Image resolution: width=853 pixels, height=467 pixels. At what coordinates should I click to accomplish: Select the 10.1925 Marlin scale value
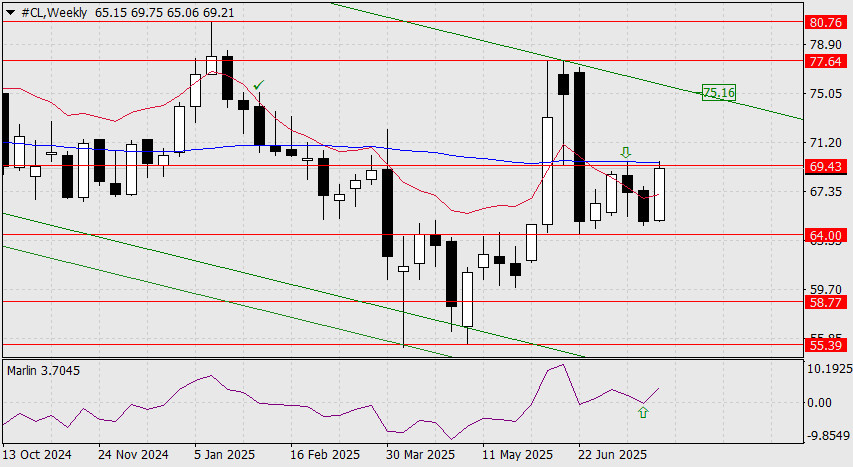(x=830, y=368)
